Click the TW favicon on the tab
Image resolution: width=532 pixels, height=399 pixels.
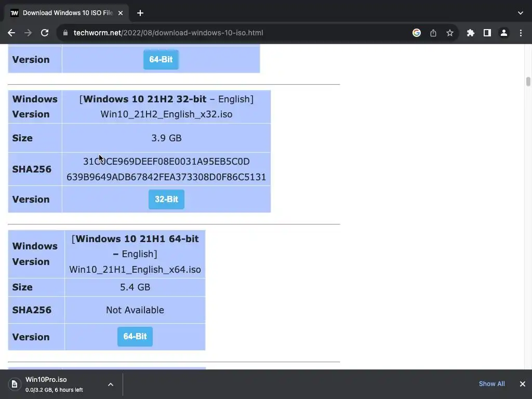click(x=14, y=13)
